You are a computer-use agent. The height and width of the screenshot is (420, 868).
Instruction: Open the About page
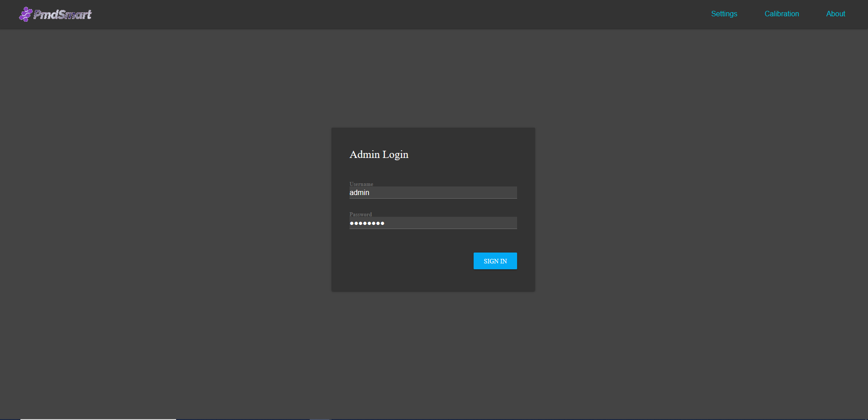click(835, 14)
